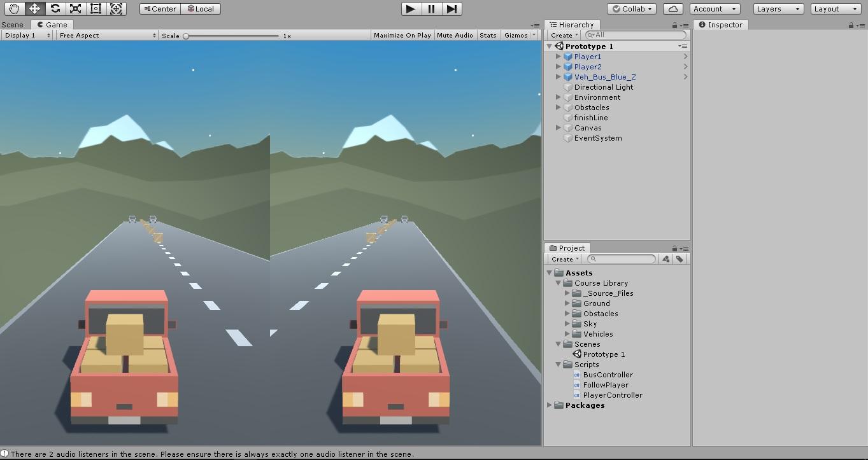Select the PlayerController script asset
This screenshot has height=460, width=868.
[x=612, y=395]
